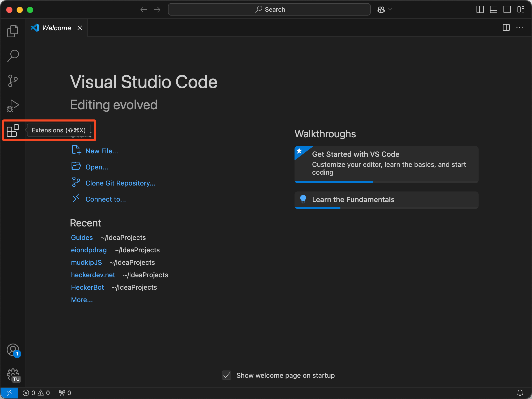Open the Explorer view in activity bar
The image size is (532, 399).
click(x=13, y=31)
